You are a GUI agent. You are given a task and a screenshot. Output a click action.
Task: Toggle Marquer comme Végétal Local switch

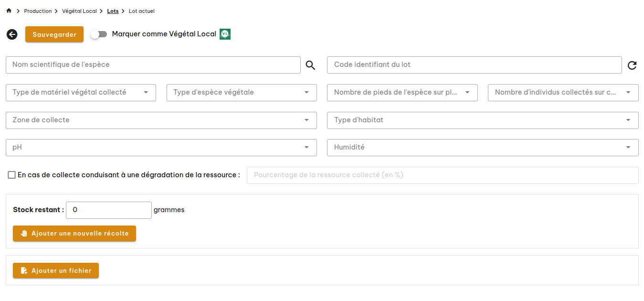click(x=99, y=34)
